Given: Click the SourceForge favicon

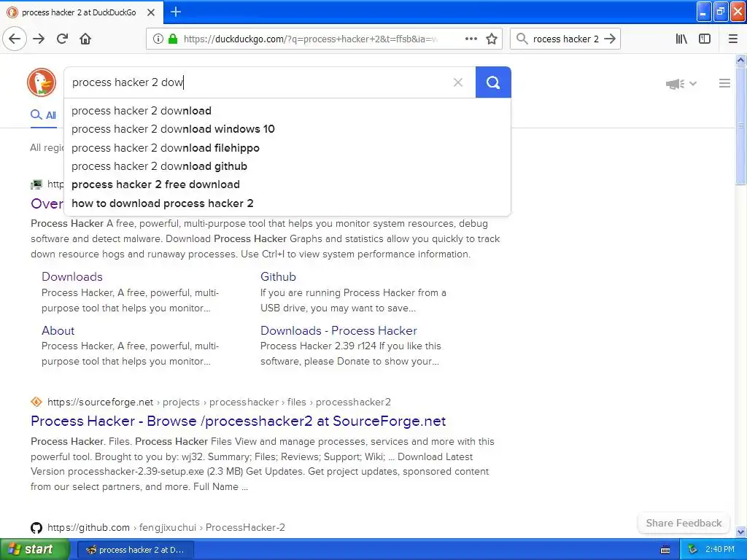Looking at the screenshot, I should (x=36, y=402).
